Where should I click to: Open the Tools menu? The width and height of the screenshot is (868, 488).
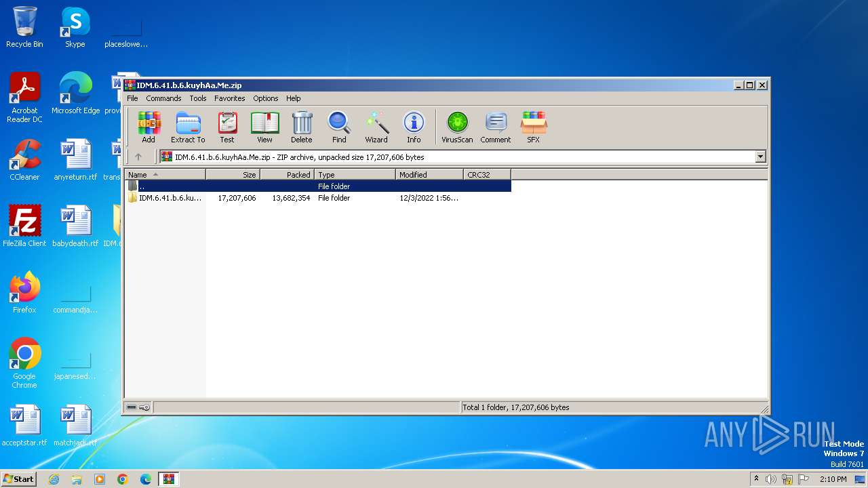tap(198, 98)
